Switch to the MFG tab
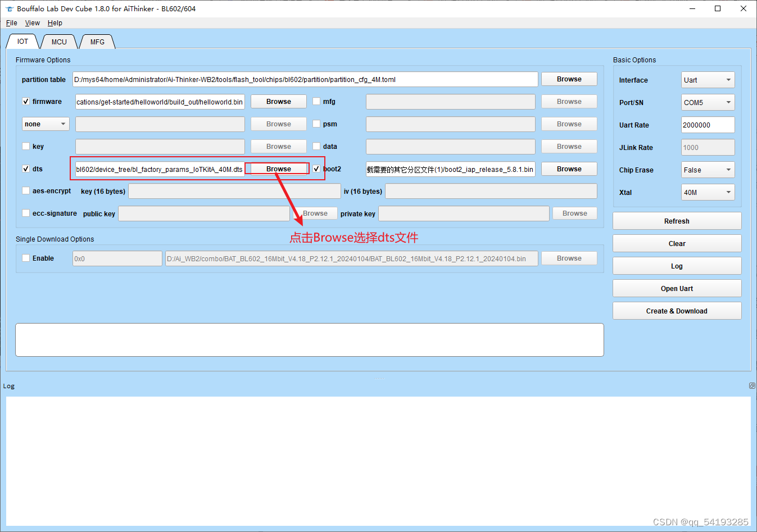This screenshot has width=757, height=532. pyautogui.click(x=97, y=42)
